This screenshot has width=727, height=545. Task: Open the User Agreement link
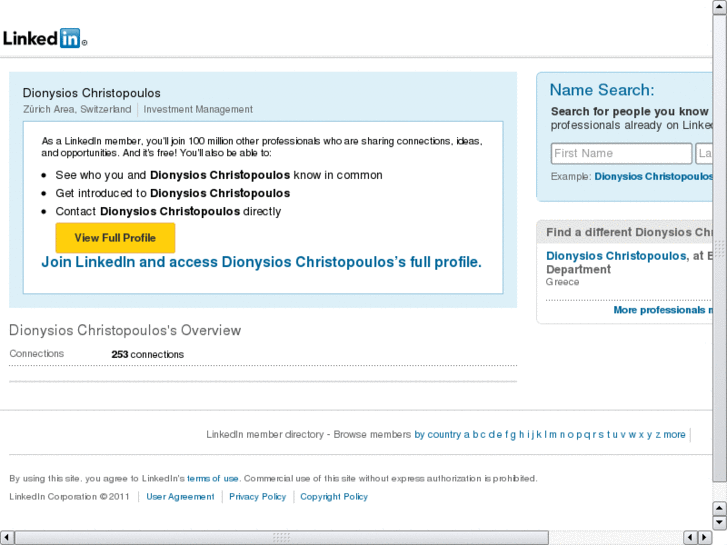(180, 496)
